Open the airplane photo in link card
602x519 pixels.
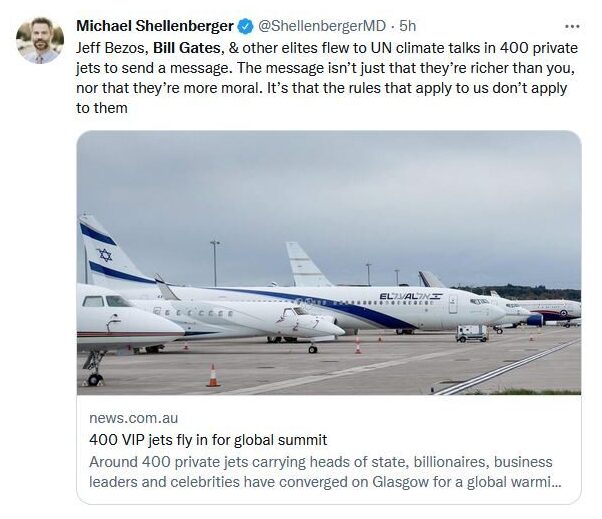coord(329,263)
